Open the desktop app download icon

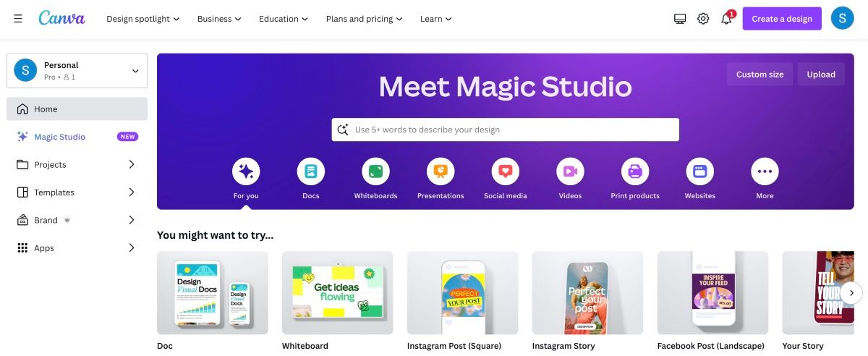click(x=680, y=19)
